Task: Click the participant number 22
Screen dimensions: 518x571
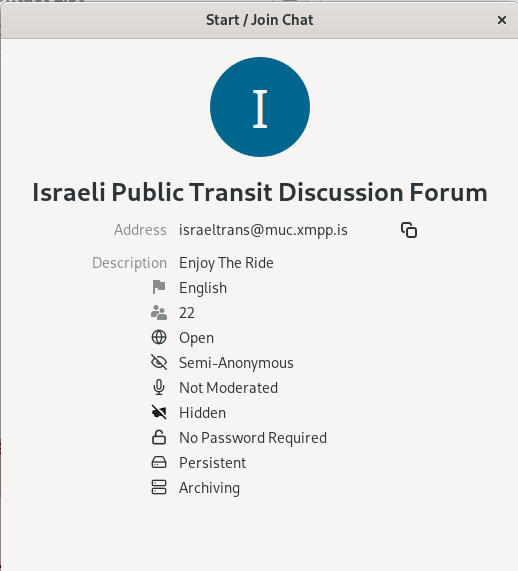Action: (187, 313)
